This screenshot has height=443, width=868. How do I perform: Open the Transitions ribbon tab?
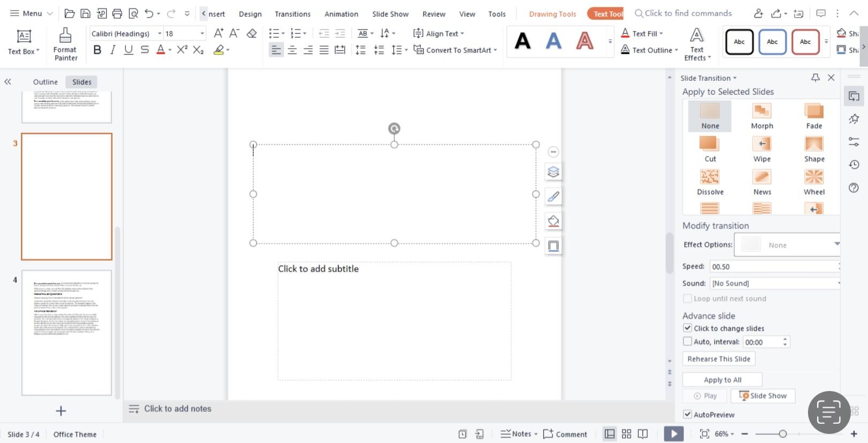293,14
